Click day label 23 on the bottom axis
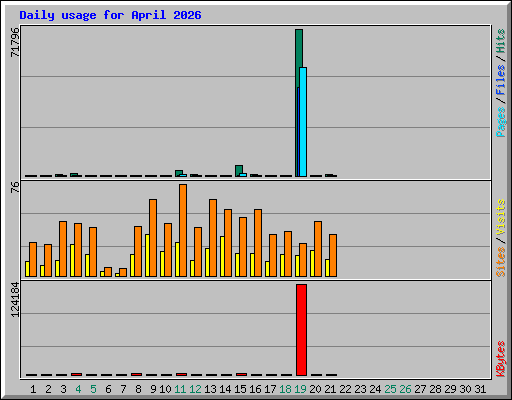The width and height of the screenshot is (512, 400). 360,389
